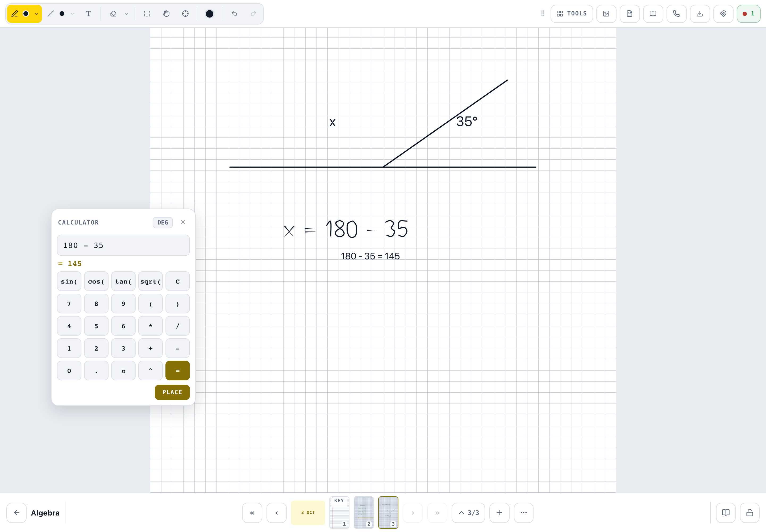Tap calculator decimal point key
766x532 pixels.
point(96,371)
